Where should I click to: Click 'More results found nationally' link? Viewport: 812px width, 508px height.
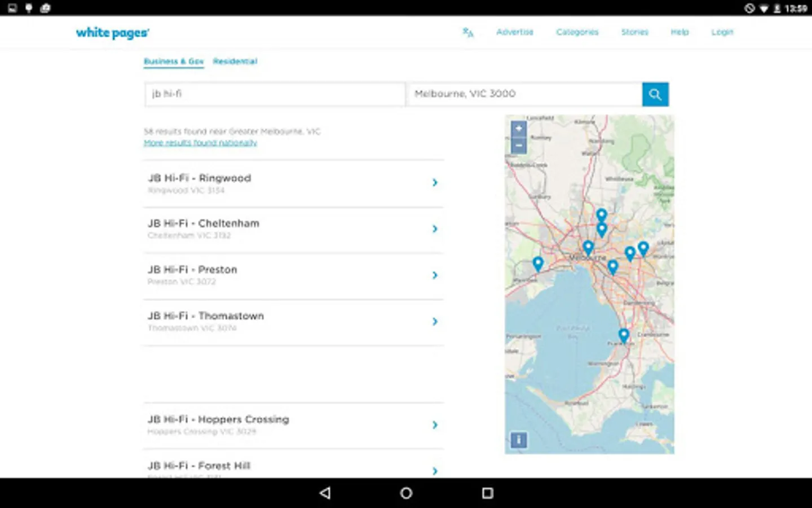[x=200, y=143]
